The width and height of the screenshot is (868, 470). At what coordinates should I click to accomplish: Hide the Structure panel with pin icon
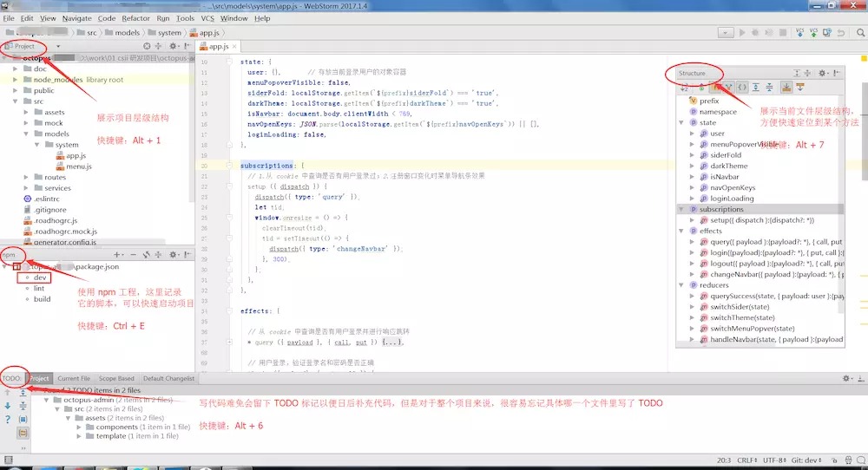pyautogui.click(x=837, y=73)
